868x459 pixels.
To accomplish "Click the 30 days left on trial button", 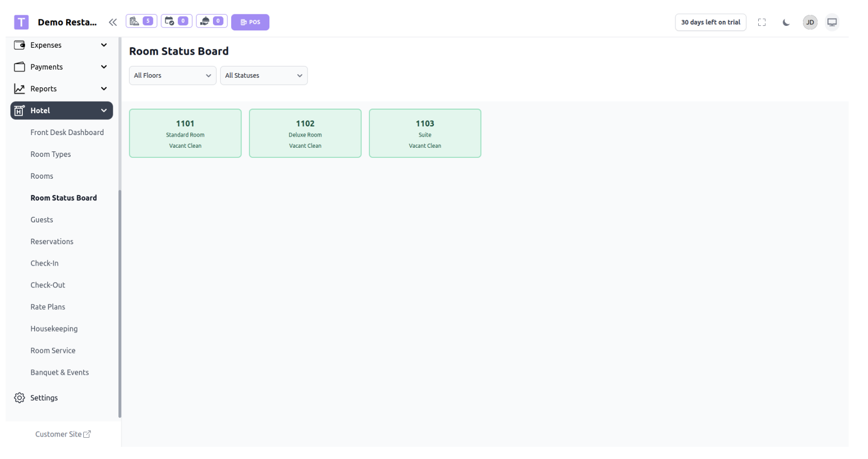I will (x=710, y=22).
